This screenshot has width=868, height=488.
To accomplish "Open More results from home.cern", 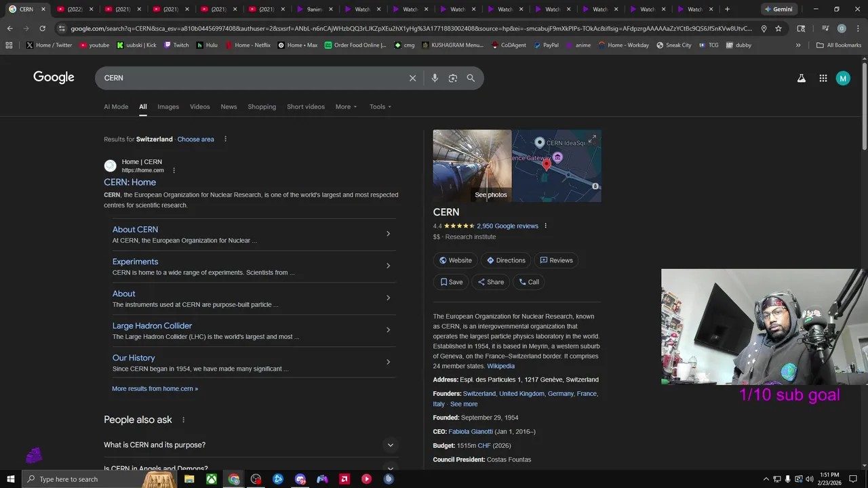I will click(155, 389).
